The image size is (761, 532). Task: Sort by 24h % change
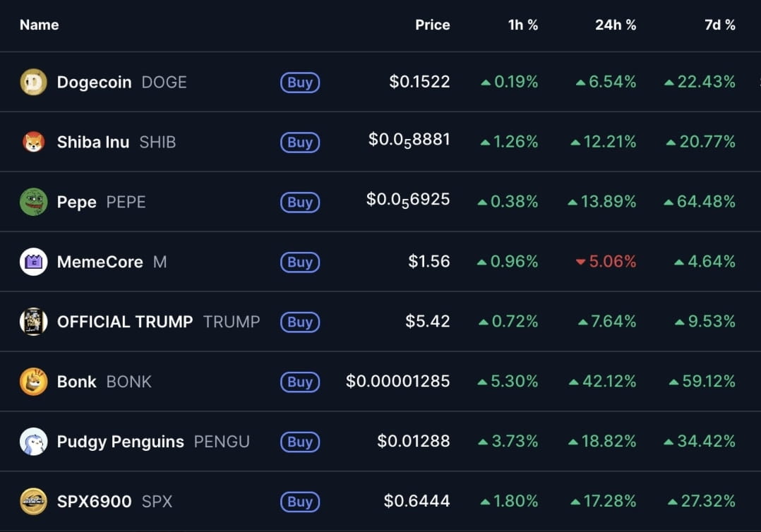click(615, 25)
